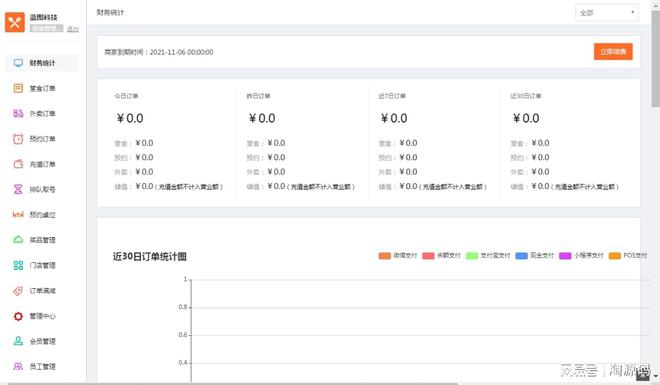Click the large ¥0.0 total under 昨日订单
Screen dimensions: 660x385
262,118
